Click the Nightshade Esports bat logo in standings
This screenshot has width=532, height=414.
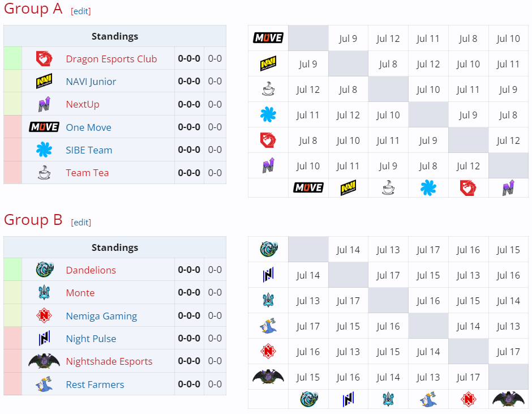(x=44, y=361)
